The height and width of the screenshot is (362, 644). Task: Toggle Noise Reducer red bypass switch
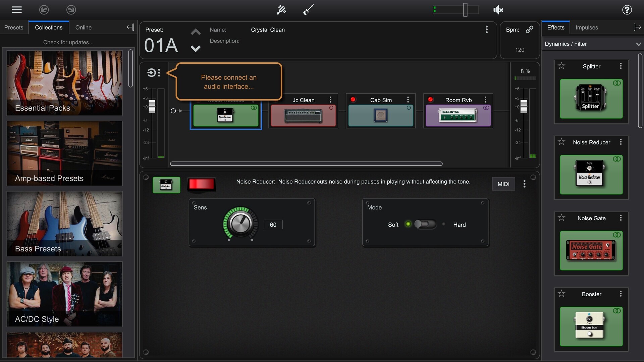point(201,184)
